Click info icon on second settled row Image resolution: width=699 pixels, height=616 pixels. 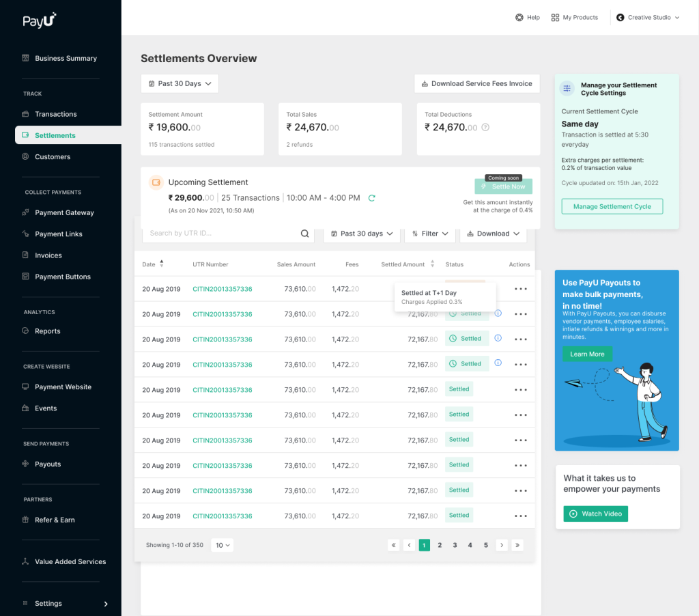[x=498, y=313]
